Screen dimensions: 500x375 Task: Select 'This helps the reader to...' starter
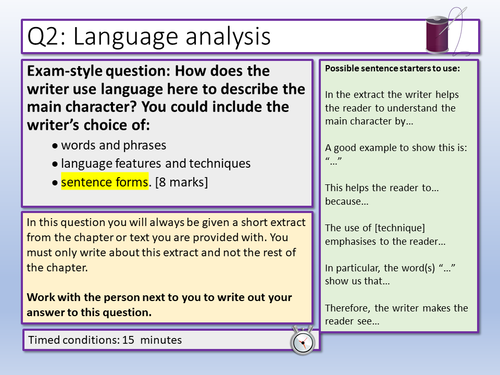tap(382, 188)
